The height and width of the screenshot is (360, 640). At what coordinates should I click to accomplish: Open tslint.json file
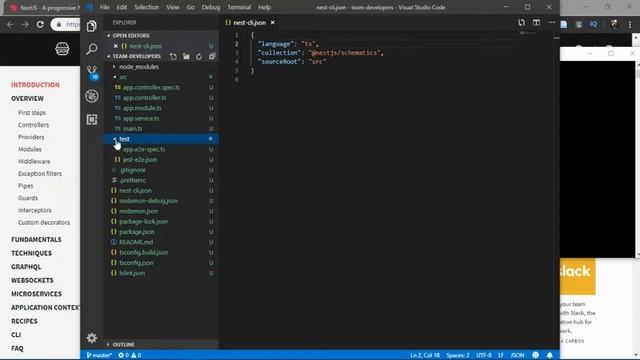pyautogui.click(x=132, y=273)
